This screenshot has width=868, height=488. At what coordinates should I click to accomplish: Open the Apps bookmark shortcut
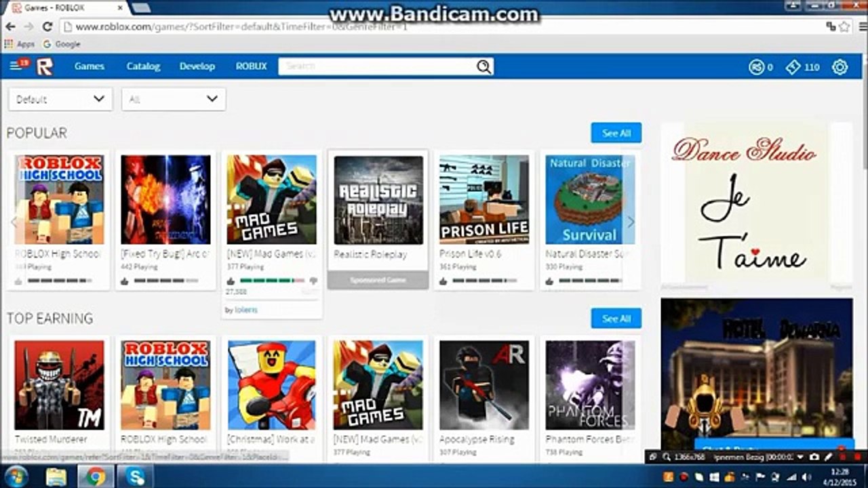(20, 44)
